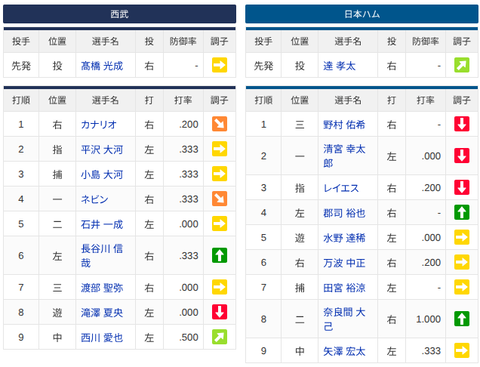Click 西武 pitcher table 防御率 column header
The width and height of the screenshot is (480, 367).
pyautogui.click(x=183, y=41)
